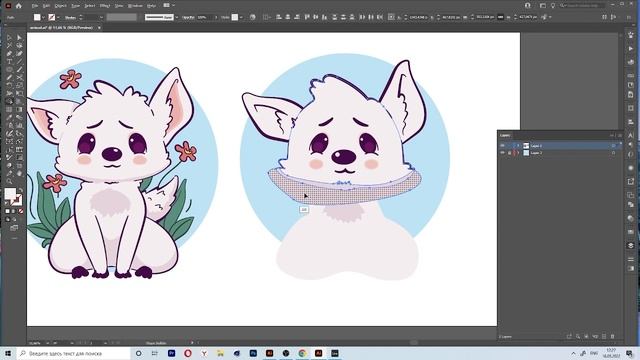The image size is (640, 360).
Task: Open Photoshop from the taskbar
Action: click(x=253, y=353)
